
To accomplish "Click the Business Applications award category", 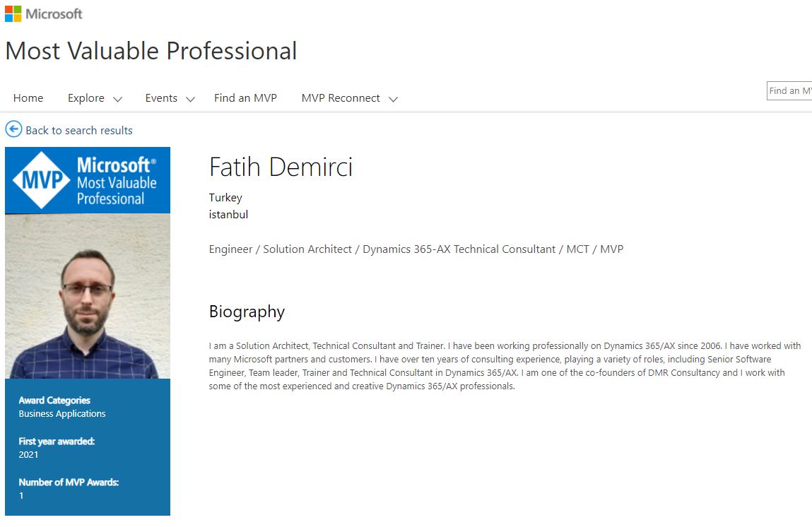I will (x=62, y=414).
